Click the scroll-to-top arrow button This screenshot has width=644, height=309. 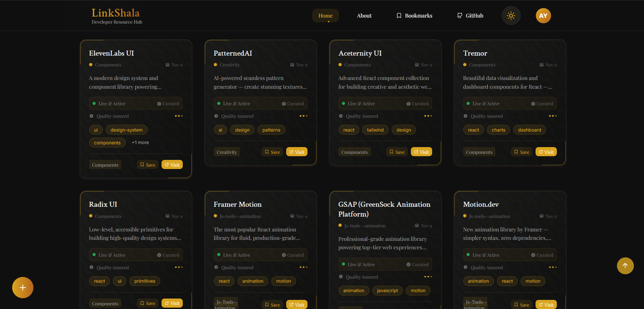tap(625, 266)
